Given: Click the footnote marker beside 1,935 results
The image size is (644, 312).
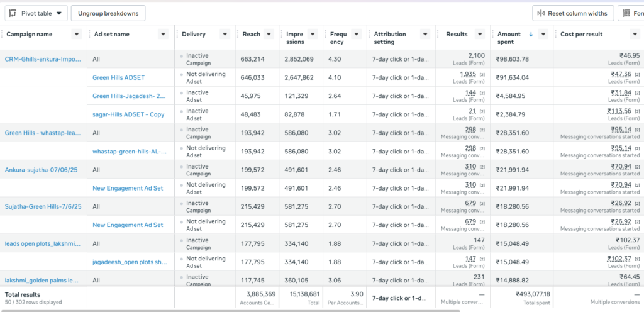Looking at the screenshot, I should click(482, 75).
